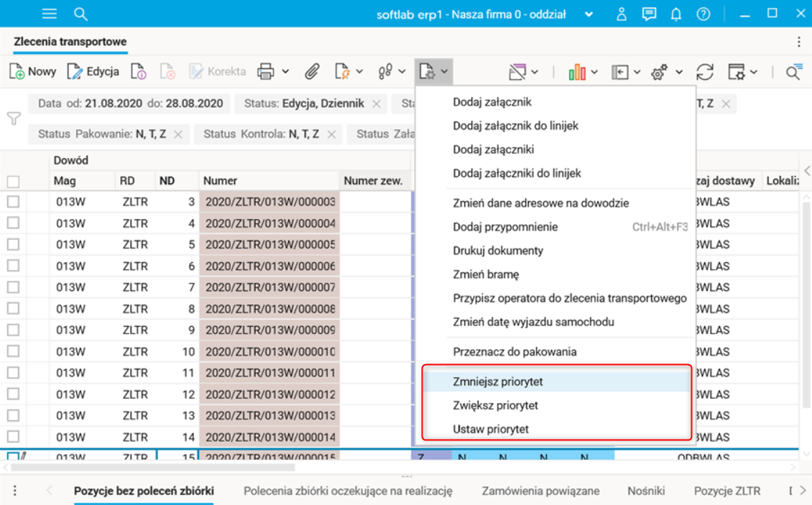Click the paperclip attachments icon
The width and height of the screenshot is (812, 505).
[x=312, y=72]
